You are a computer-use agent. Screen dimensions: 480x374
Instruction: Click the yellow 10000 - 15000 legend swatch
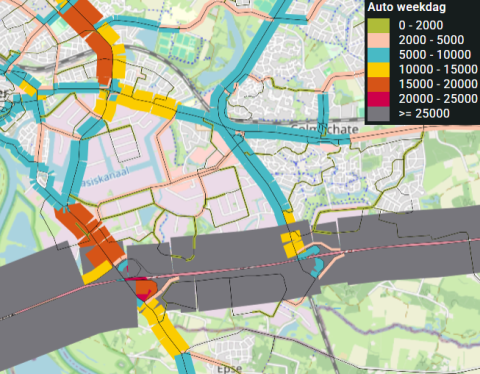378,70
